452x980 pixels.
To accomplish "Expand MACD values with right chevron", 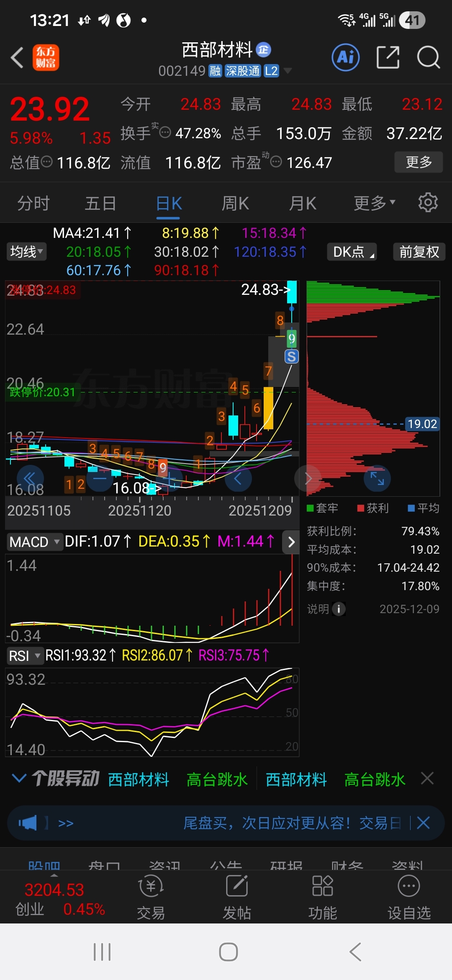I will tap(291, 542).
